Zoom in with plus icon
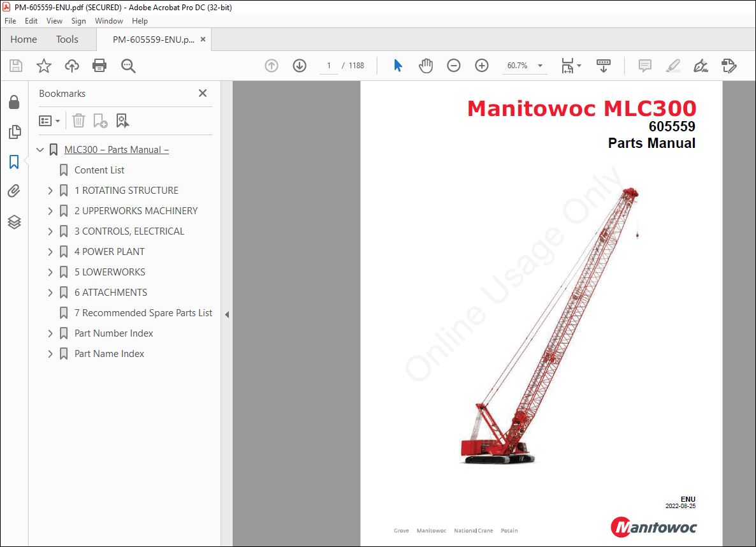This screenshot has height=547, width=756. pyautogui.click(x=482, y=66)
